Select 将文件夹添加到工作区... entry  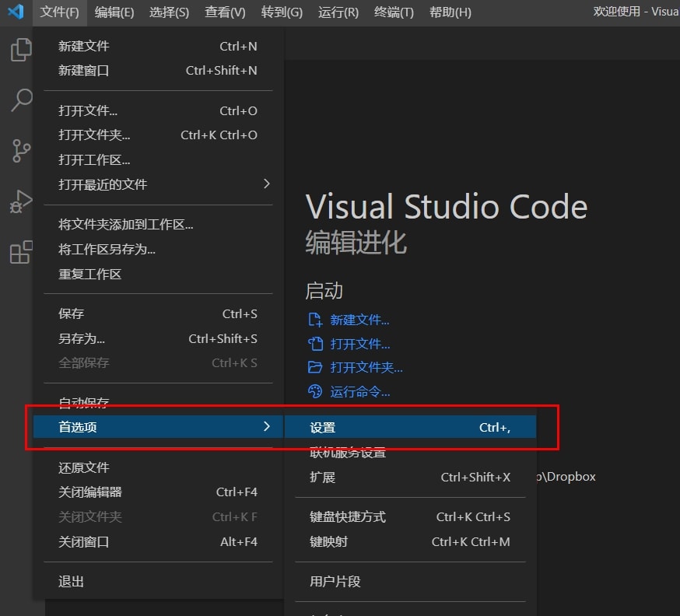pyautogui.click(x=158, y=224)
